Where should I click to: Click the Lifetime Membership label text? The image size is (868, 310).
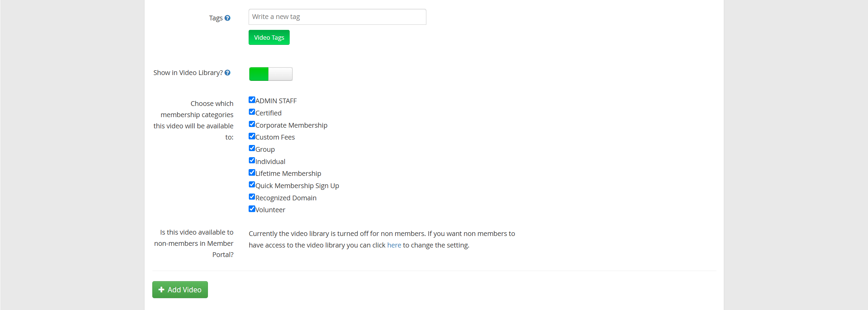click(288, 174)
